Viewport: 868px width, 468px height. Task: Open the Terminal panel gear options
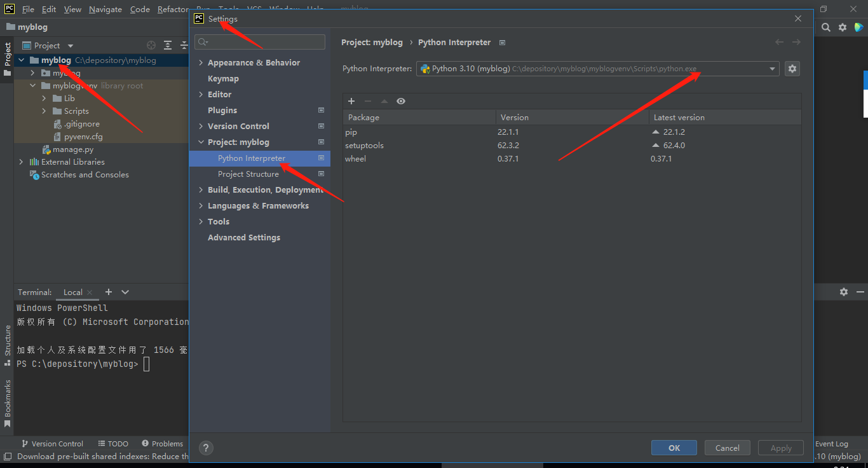pos(844,292)
